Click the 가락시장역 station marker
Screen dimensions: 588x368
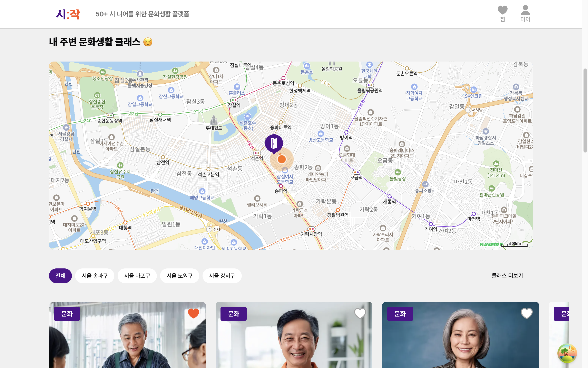(x=311, y=229)
